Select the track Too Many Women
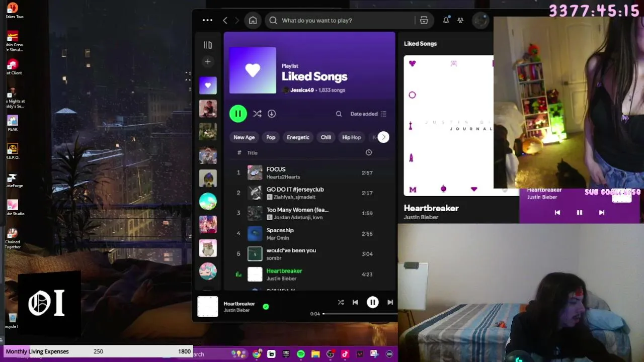644x362 pixels. tap(309, 213)
